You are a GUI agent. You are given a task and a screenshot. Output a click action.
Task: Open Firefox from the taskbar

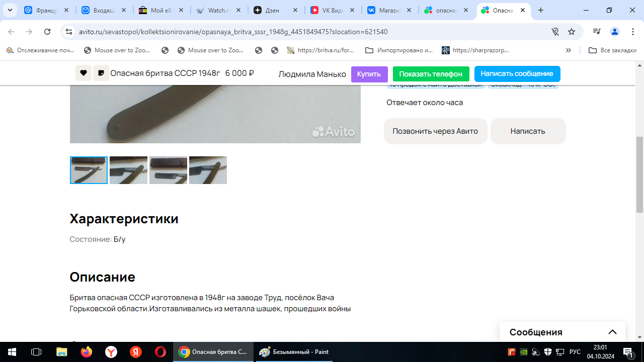(87, 352)
